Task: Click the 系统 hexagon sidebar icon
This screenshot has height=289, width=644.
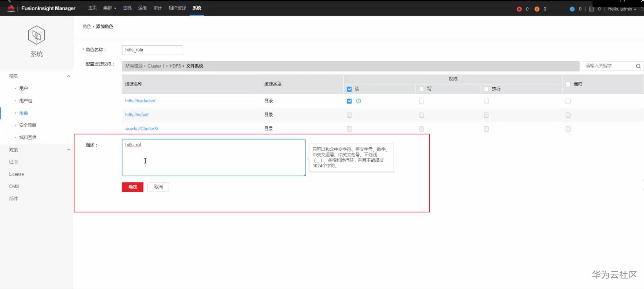Action: pos(37,35)
